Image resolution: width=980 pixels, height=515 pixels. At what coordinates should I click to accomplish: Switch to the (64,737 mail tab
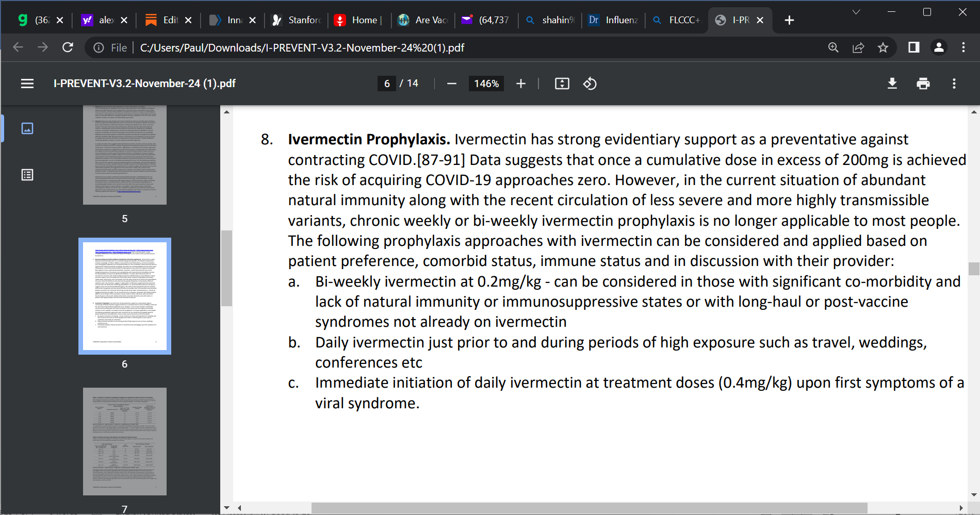point(486,20)
